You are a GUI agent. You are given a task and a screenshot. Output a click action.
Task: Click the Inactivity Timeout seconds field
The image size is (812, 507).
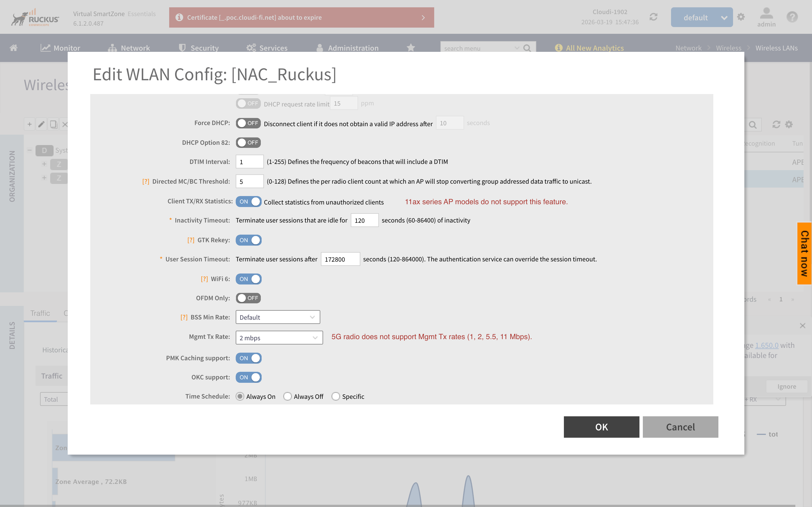(x=364, y=220)
